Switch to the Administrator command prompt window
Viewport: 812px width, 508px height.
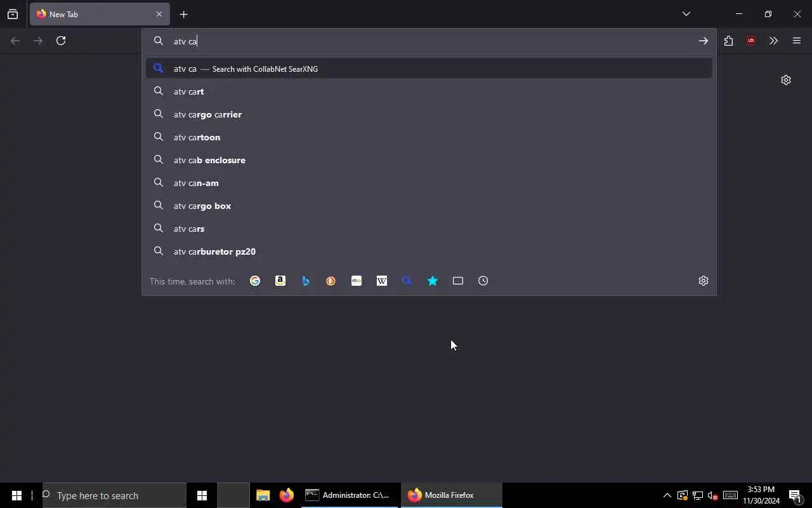coord(349,495)
